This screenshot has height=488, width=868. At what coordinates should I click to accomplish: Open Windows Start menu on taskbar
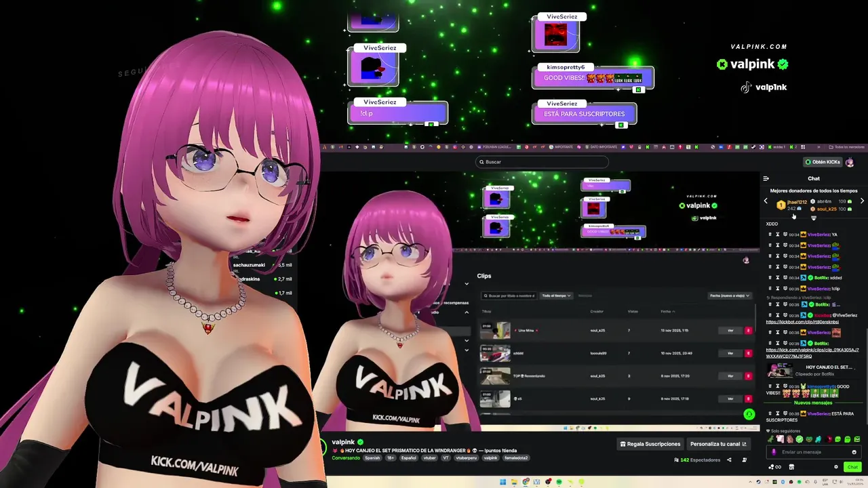click(x=502, y=482)
